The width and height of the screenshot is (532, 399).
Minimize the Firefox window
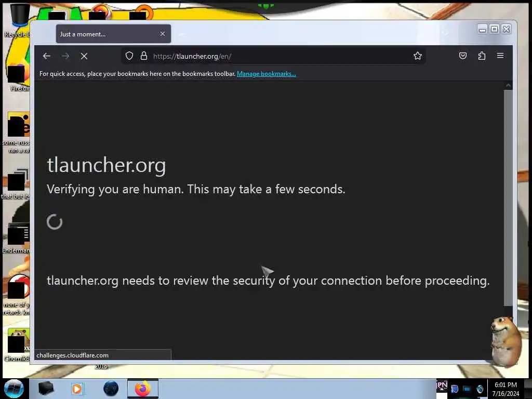pyautogui.click(x=482, y=29)
